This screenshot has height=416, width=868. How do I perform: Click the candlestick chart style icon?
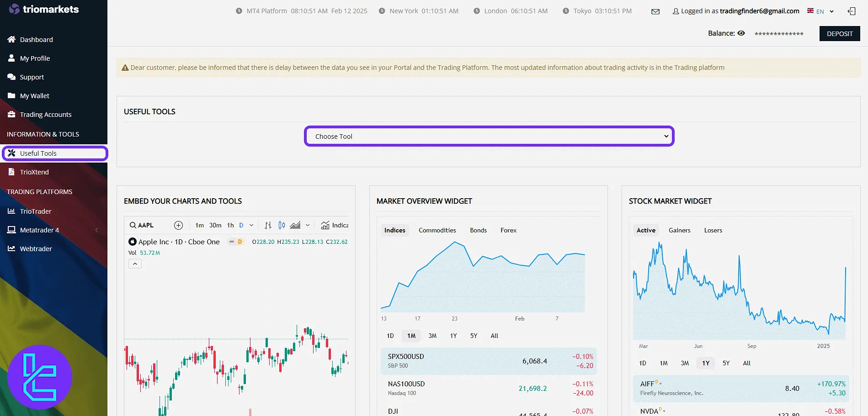point(282,225)
